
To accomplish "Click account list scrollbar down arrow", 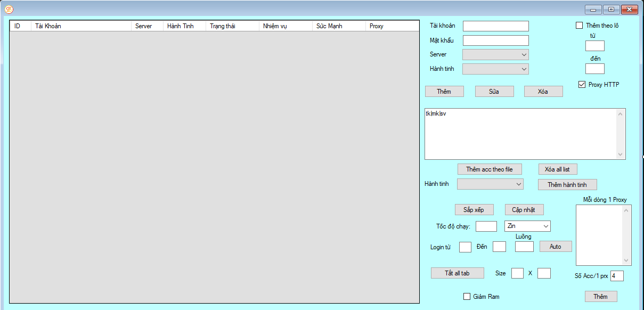I will 621,154.
